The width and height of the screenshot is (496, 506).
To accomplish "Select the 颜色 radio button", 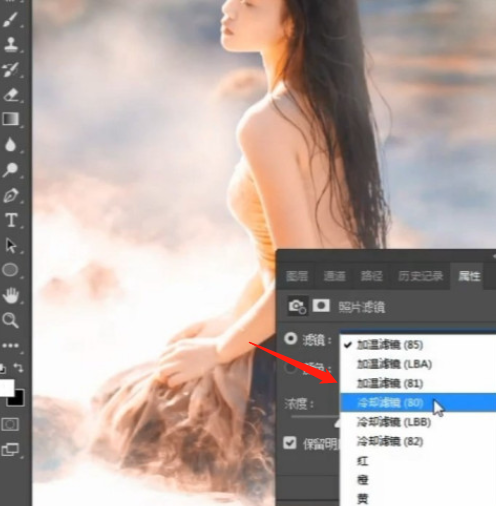I will click(290, 368).
